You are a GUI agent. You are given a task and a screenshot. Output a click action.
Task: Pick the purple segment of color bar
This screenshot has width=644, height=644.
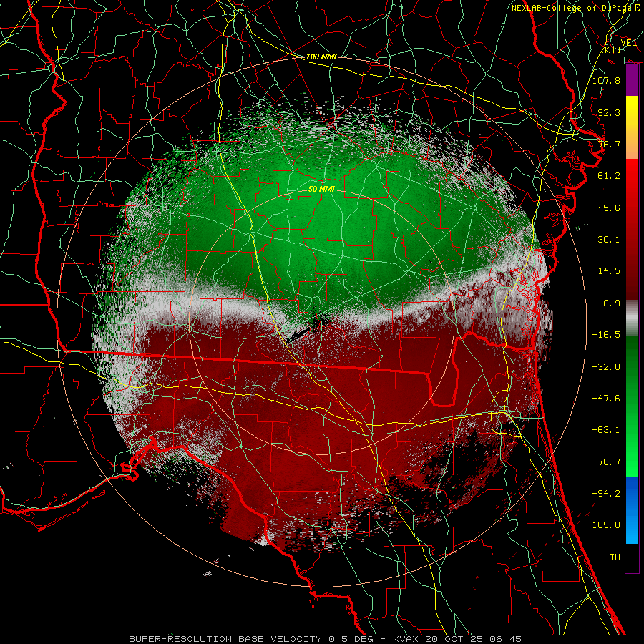point(632,80)
